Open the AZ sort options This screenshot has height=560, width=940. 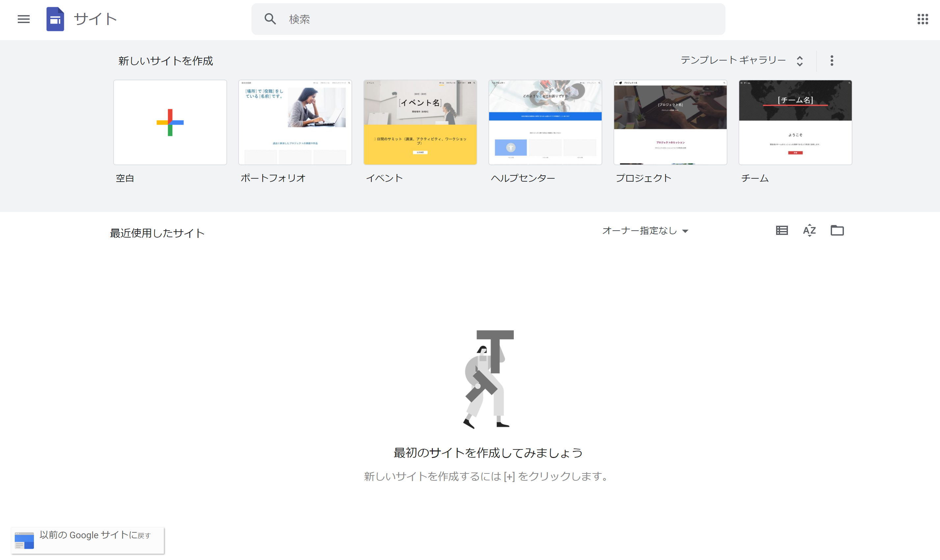tap(809, 230)
